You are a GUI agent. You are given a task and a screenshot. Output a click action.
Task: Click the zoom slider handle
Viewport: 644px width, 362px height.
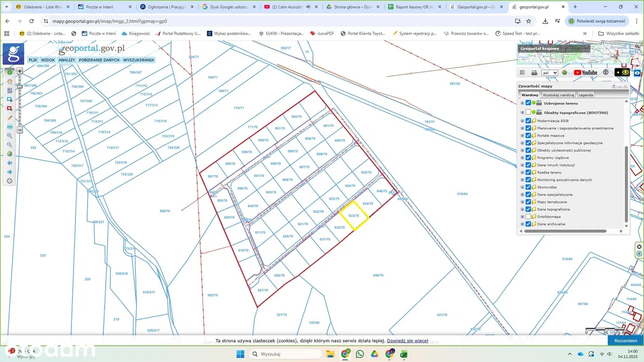tap(20, 86)
